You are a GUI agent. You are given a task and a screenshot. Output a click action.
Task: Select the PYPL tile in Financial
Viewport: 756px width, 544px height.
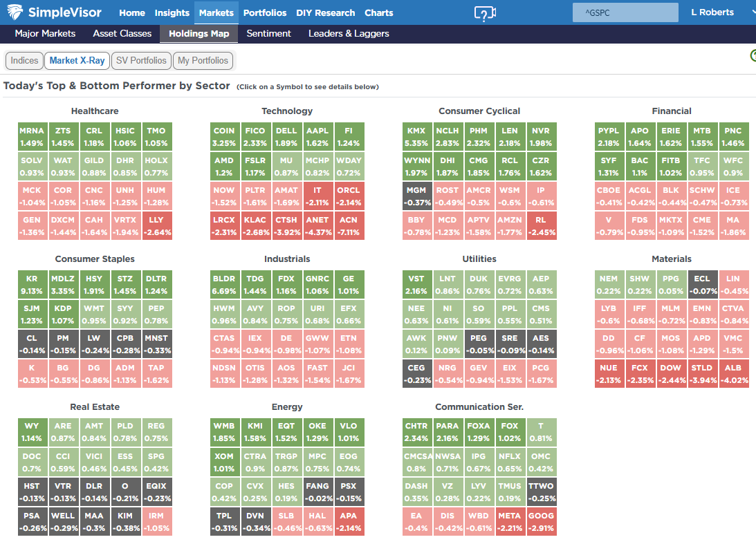tap(609, 137)
